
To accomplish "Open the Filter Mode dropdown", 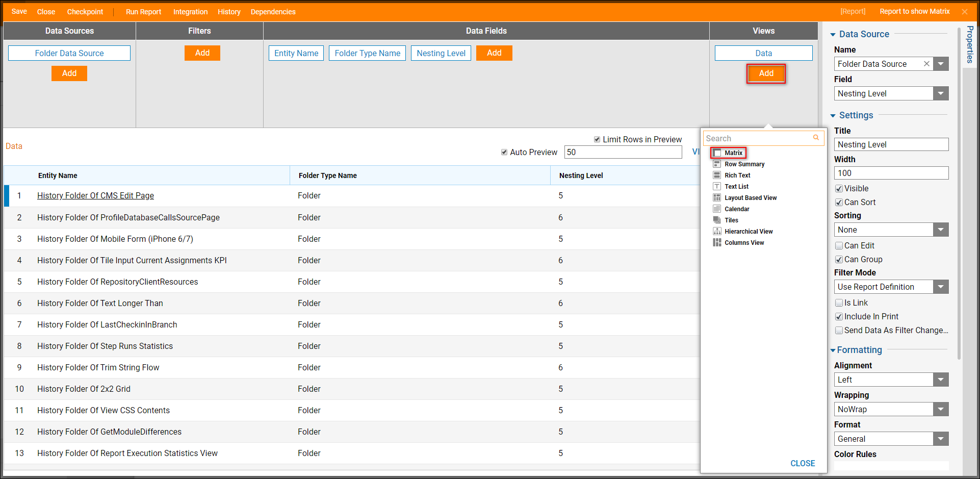I will tap(941, 287).
